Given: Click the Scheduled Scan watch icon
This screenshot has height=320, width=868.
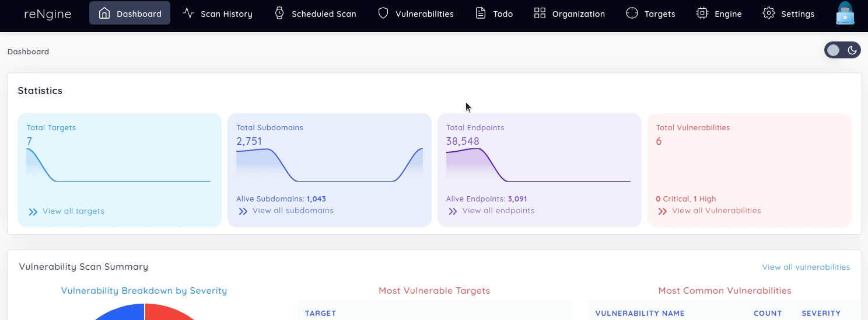Looking at the screenshot, I should point(279,13).
